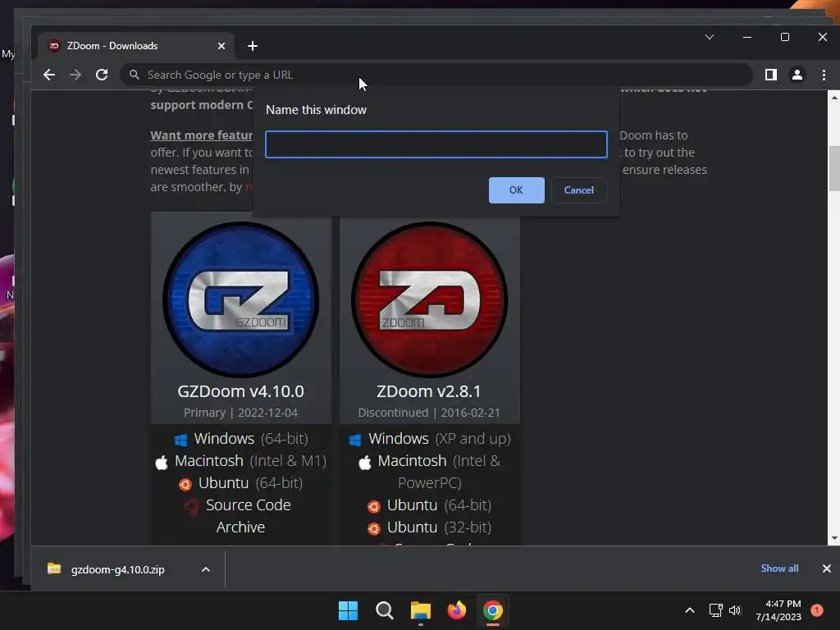Click the zip file icon in downloads bar
This screenshot has height=630, width=840.
tap(54, 568)
